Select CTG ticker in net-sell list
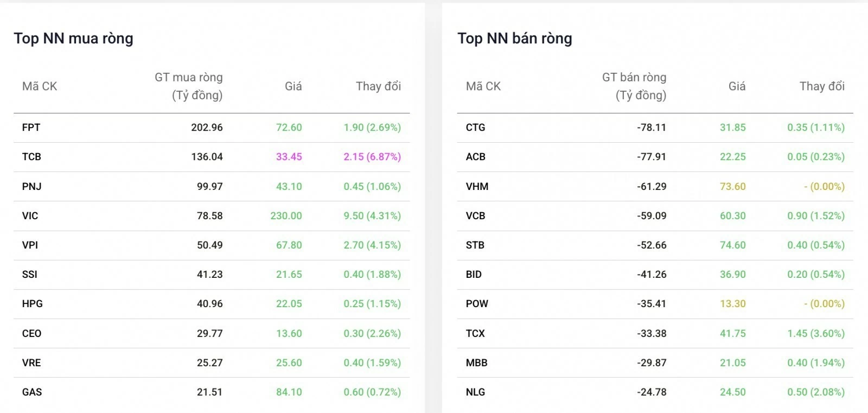Screen dimensions: 868x413 pyautogui.click(x=475, y=128)
